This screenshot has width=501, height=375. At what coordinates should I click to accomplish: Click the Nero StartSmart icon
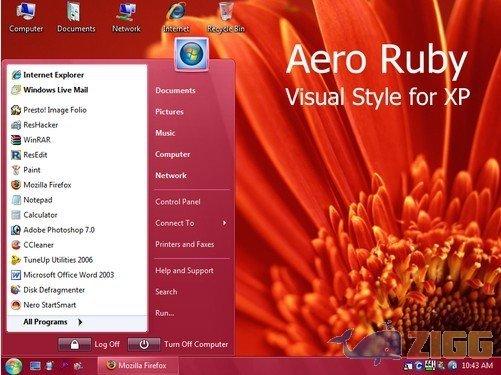(x=16, y=305)
